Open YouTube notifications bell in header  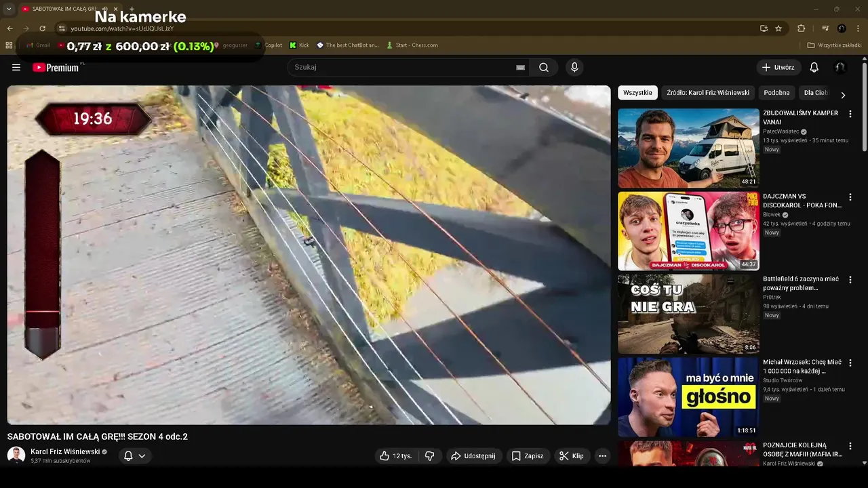click(x=814, y=67)
